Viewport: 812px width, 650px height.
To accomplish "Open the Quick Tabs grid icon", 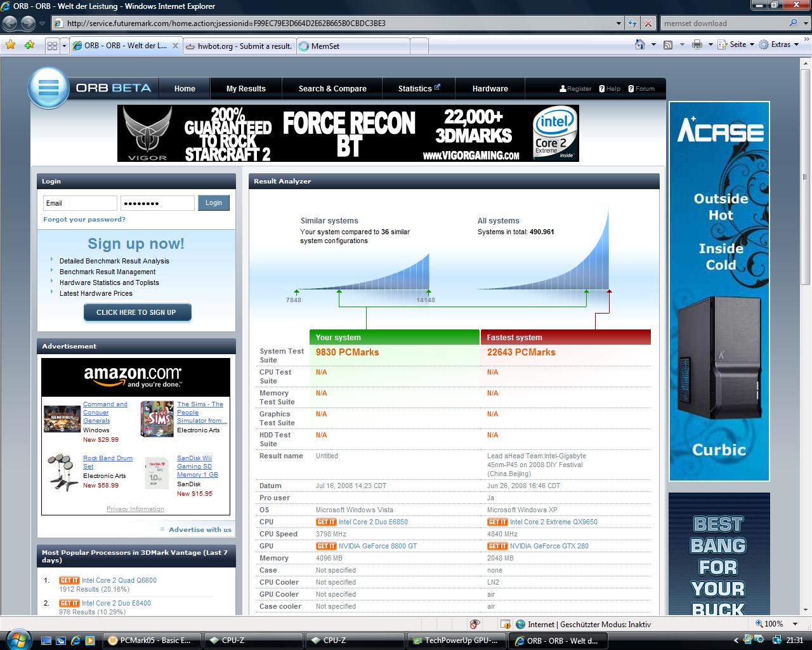I will (x=52, y=46).
